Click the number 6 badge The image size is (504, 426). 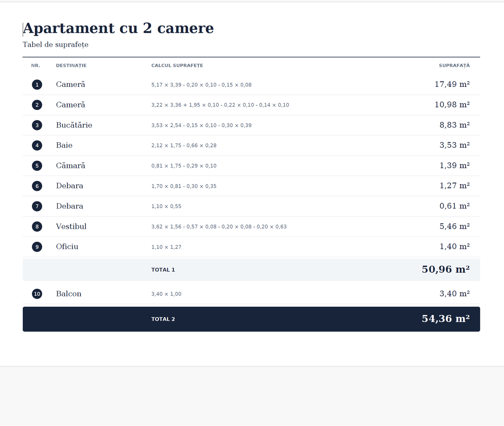(37, 186)
